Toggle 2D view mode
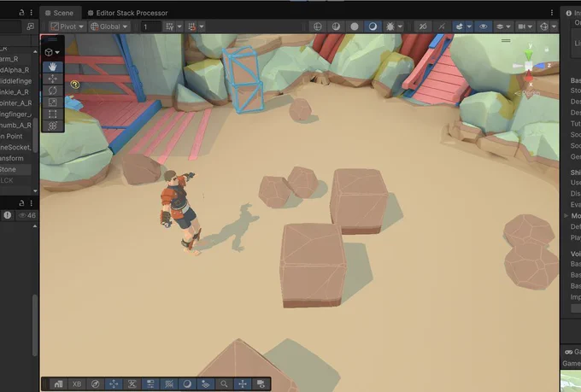Viewport: 581px width, 392px height. point(423,26)
